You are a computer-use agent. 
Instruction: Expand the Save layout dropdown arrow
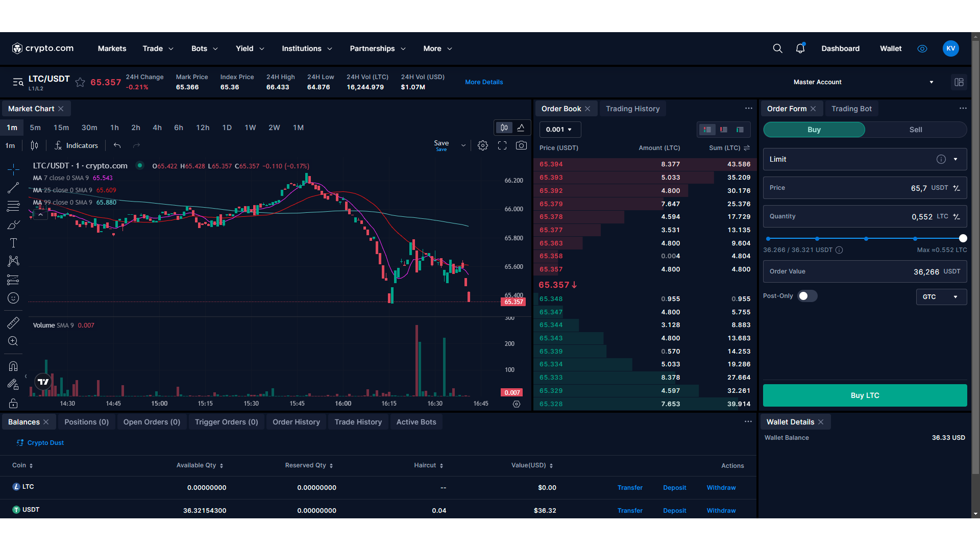tap(463, 145)
